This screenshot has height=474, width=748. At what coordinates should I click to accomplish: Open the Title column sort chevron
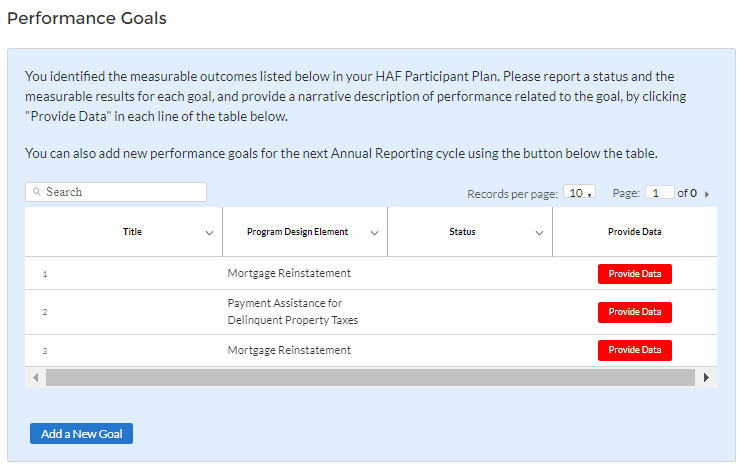click(x=209, y=233)
